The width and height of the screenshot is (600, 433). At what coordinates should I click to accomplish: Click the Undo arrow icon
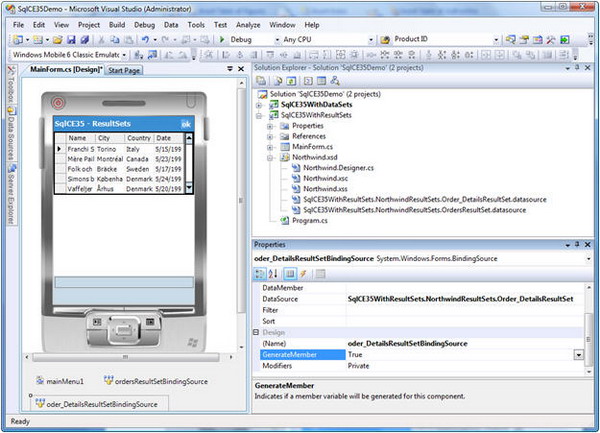click(145, 39)
